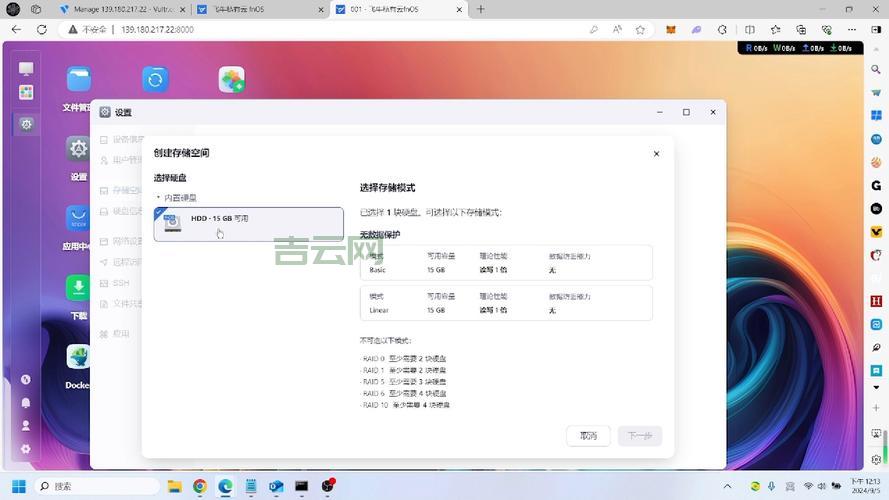Screen dimensions: 889x500
Task: Click the G icon in Edge sidebar
Action: click(876, 185)
